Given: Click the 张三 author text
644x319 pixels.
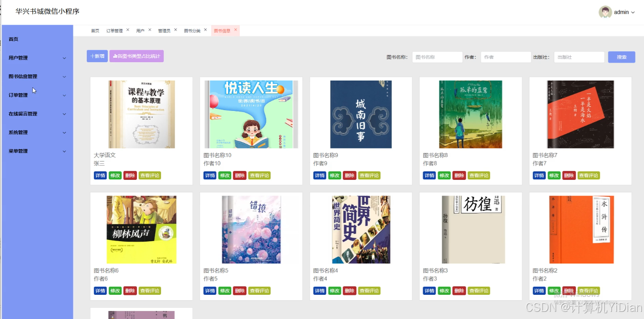Looking at the screenshot, I should pyautogui.click(x=99, y=163).
